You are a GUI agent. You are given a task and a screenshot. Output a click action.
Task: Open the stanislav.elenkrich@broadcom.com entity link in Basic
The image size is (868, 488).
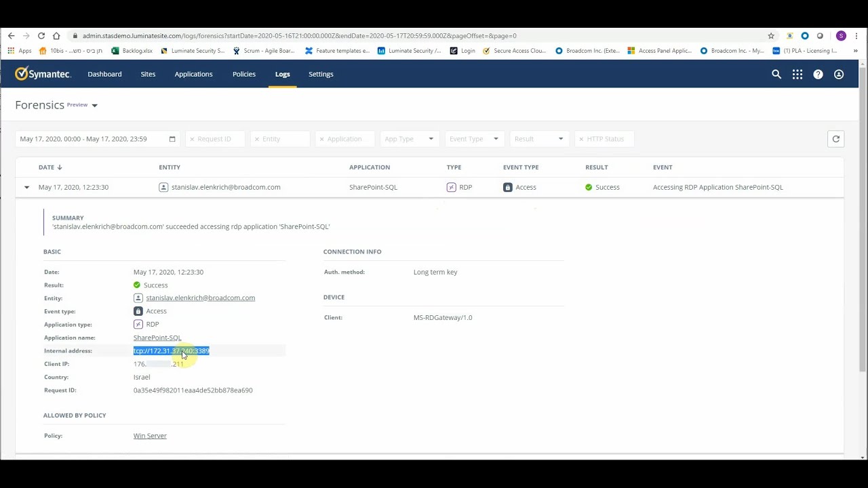tap(200, 298)
